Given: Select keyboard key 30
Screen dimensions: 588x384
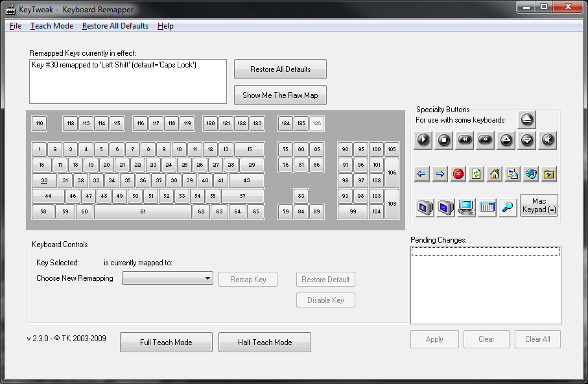Looking at the screenshot, I should 44,180.
